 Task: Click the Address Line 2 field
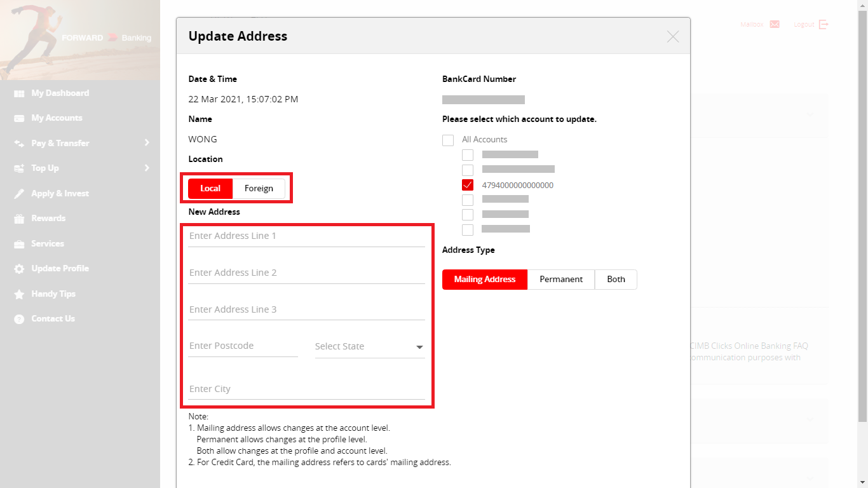pyautogui.click(x=306, y=273)
